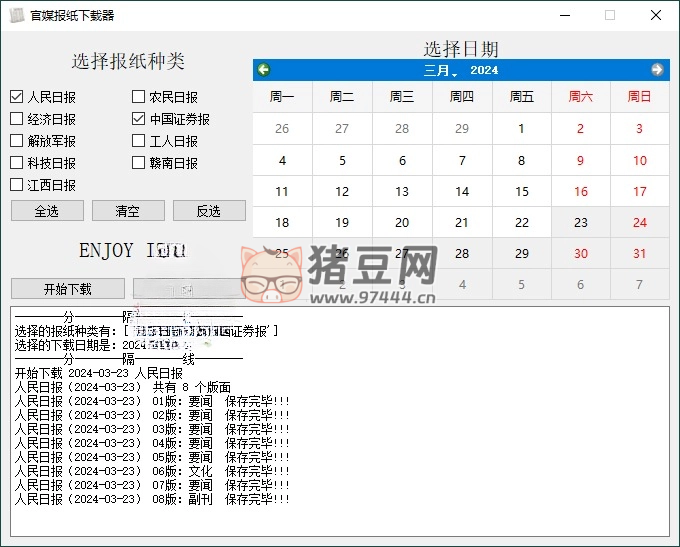This screenshot has height=547, width=680.
Task: Open the 三月 month dropdown
Action: point(440,70)
